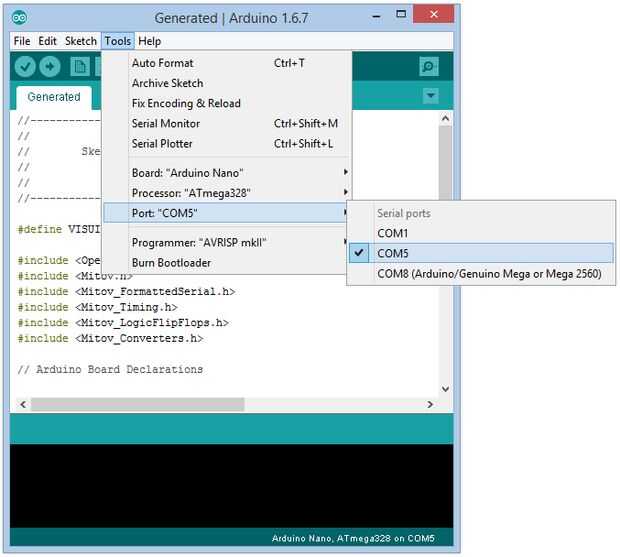Maximize the Arduino window
This screenshot has width=620, height=557.
point(401,15)
